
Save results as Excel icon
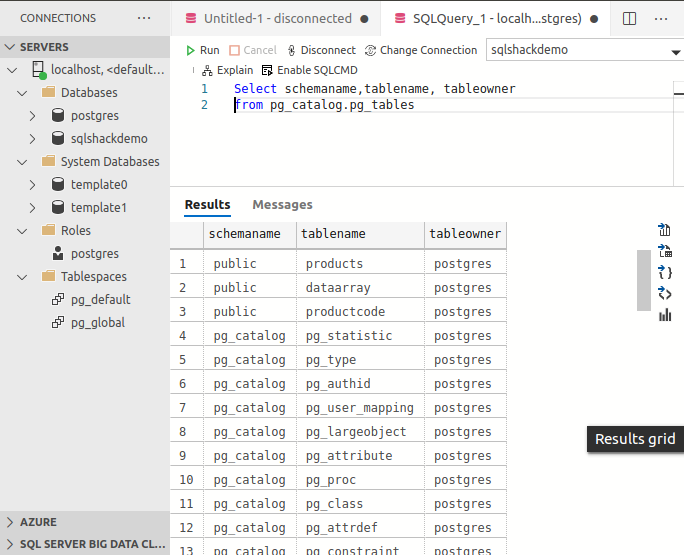tap(665, 251)
